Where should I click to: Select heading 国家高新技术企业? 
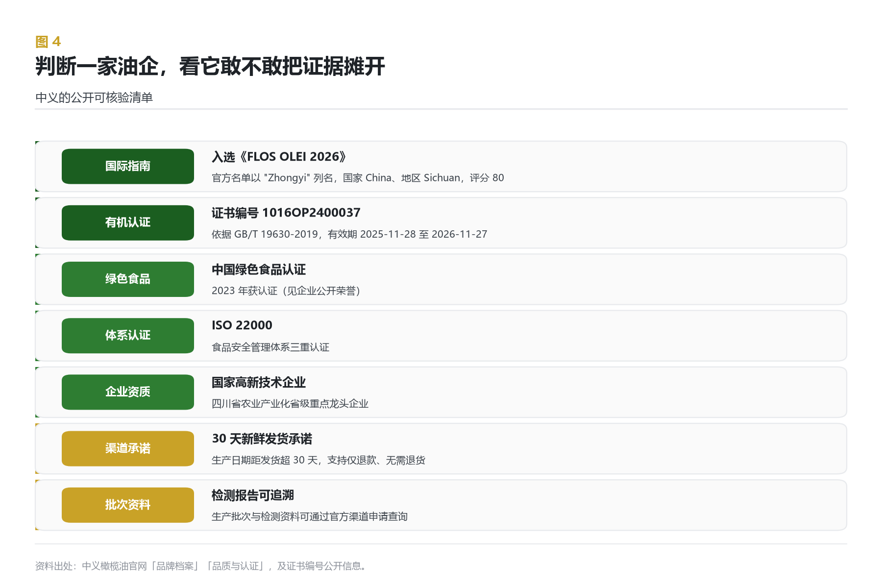tap(259, 382)
